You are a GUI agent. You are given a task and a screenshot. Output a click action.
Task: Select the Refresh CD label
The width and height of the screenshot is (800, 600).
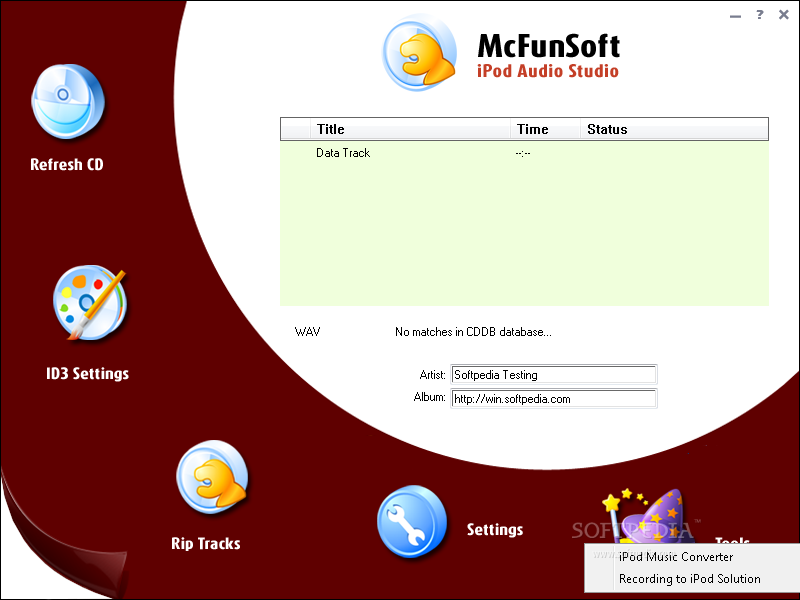67,164
